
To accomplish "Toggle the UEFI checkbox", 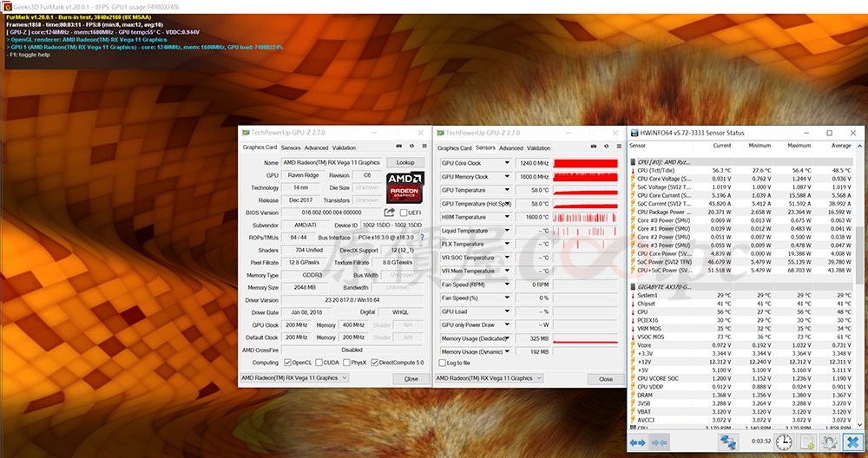I will click(404, 213).
